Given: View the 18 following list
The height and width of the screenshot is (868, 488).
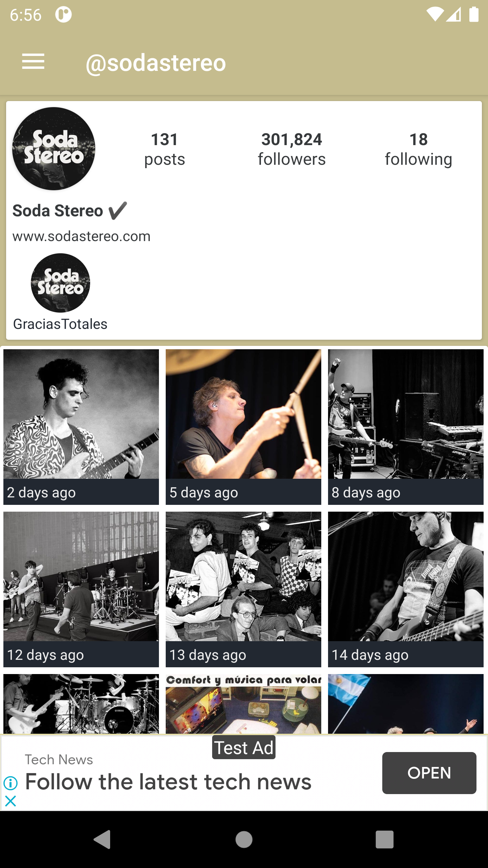Looking at the screenshot, I should 419,149.
